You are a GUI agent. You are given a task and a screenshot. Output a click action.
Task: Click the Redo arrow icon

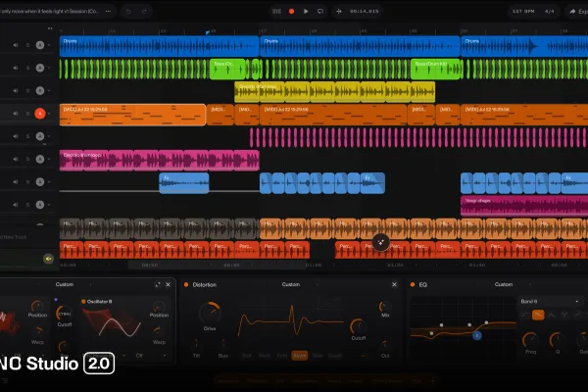point(144,11)
